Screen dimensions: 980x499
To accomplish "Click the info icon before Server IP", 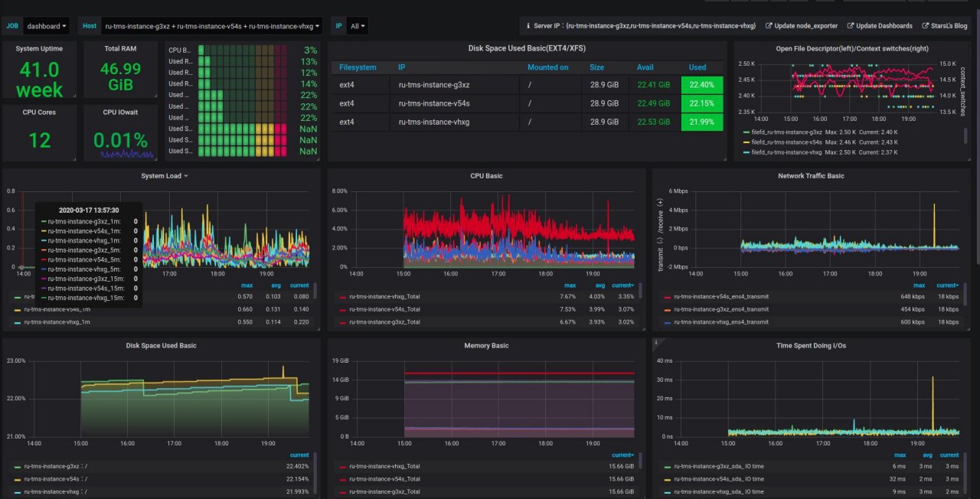I will pyautogui.click(x=528, y=26).
